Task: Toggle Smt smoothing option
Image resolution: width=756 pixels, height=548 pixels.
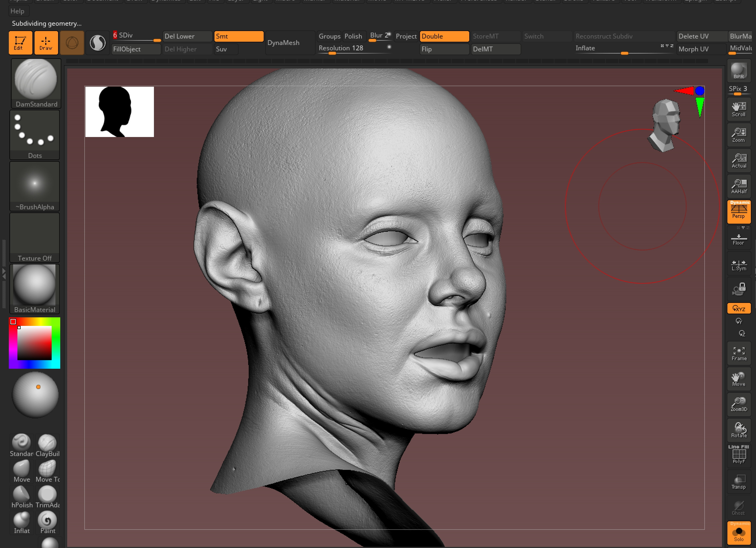Action: click(x=239, y=36)
